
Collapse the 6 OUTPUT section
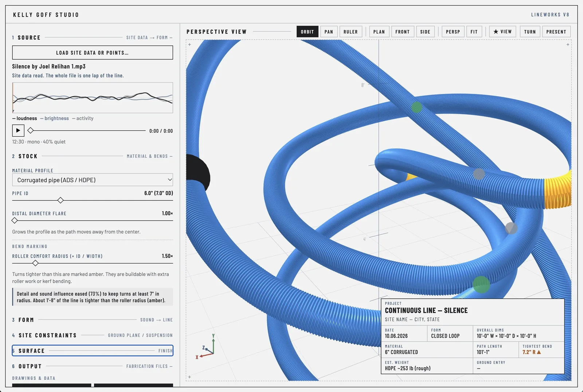tap(93, 366)
